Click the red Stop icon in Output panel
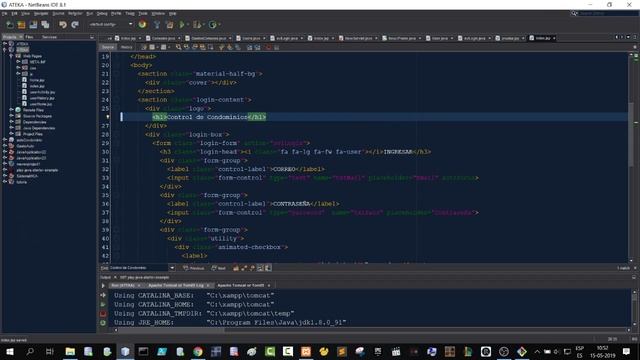640x360 pixels. 103,313
